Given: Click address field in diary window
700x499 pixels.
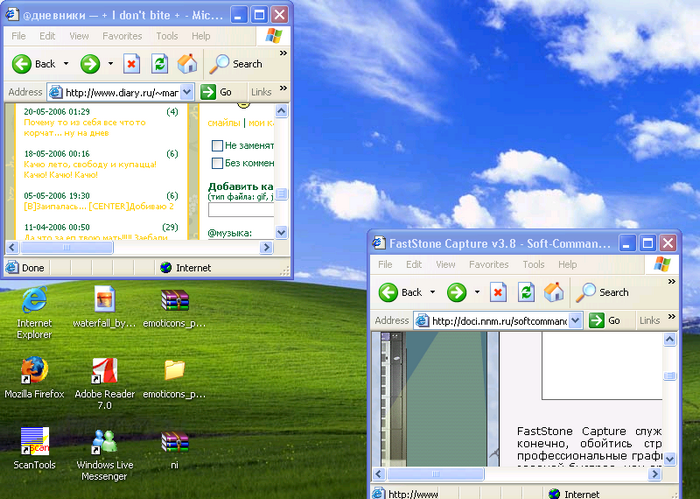Looking at the screenshot, I should (x=121, y=92).
